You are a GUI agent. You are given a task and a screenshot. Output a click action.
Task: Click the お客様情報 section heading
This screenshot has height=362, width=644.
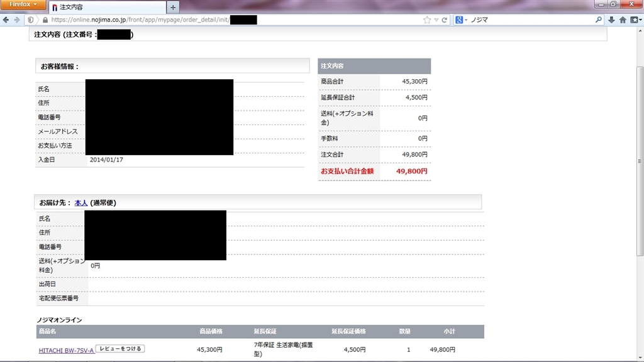[x=60, y=67]
